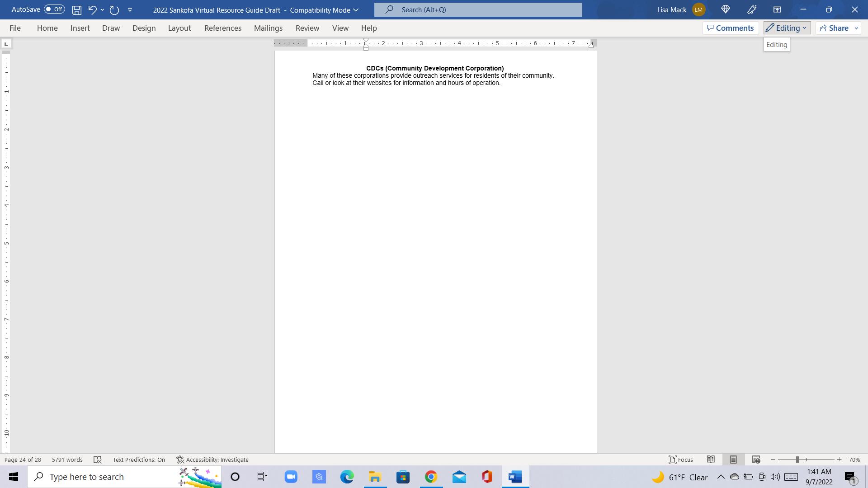Open the References ribbon tab
868x488 pixels.
(222, 28)
